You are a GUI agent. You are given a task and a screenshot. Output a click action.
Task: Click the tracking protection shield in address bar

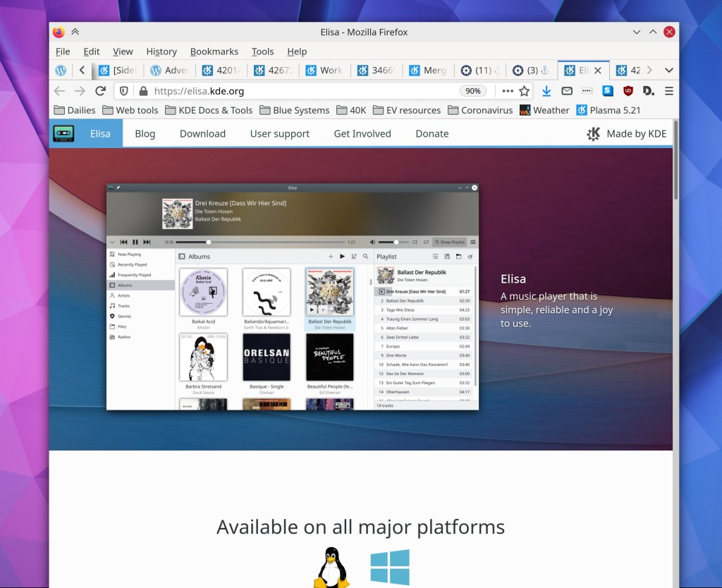(124, 91)
